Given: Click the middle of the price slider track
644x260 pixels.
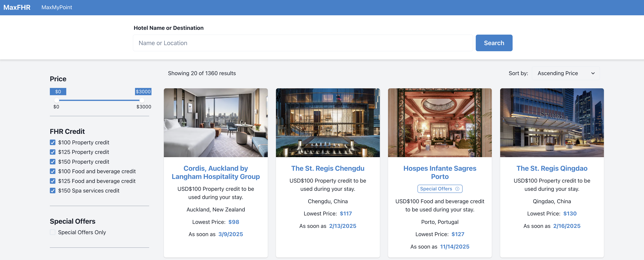Looking at the screenshot, I should (x=99, y=100).
